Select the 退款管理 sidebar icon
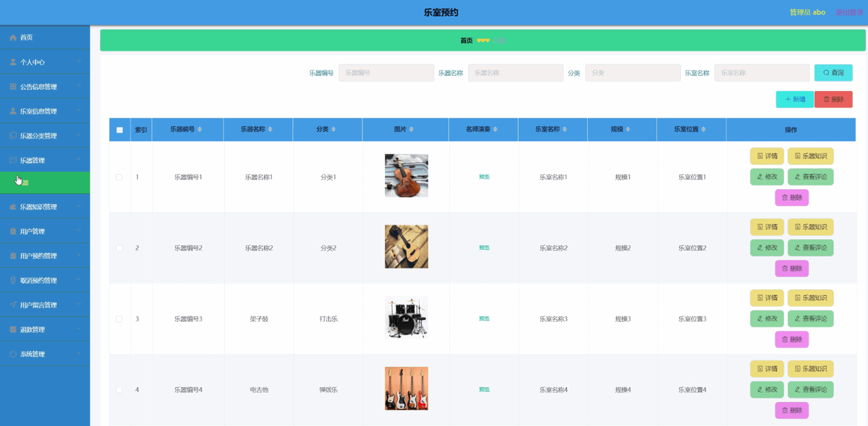Image resolution: width=868 pixels, height=426 pixels. pyautogui.click(x=12, y=329)
